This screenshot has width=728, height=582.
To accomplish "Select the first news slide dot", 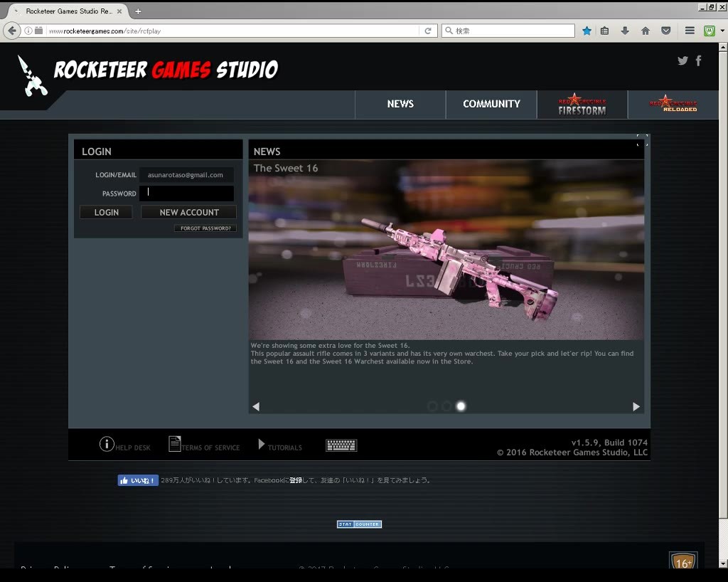I will (432, 406).
